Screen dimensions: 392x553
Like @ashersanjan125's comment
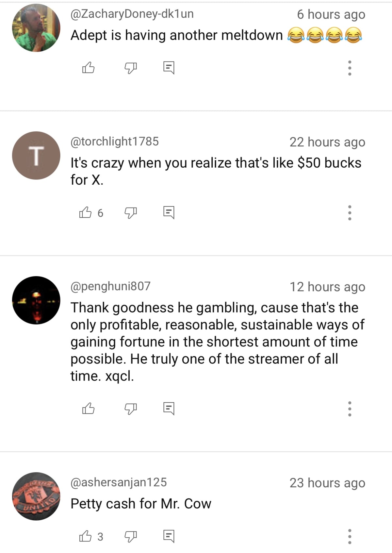click(86, 535)
